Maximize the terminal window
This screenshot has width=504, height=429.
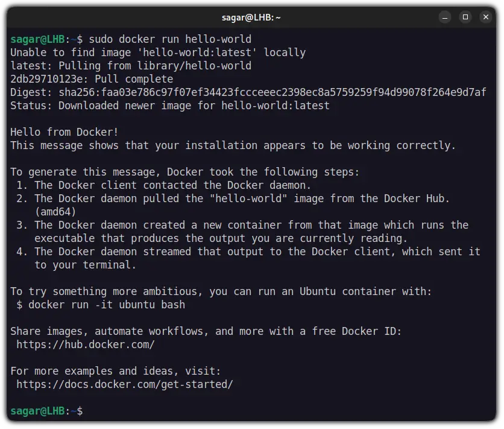point(465,17)
